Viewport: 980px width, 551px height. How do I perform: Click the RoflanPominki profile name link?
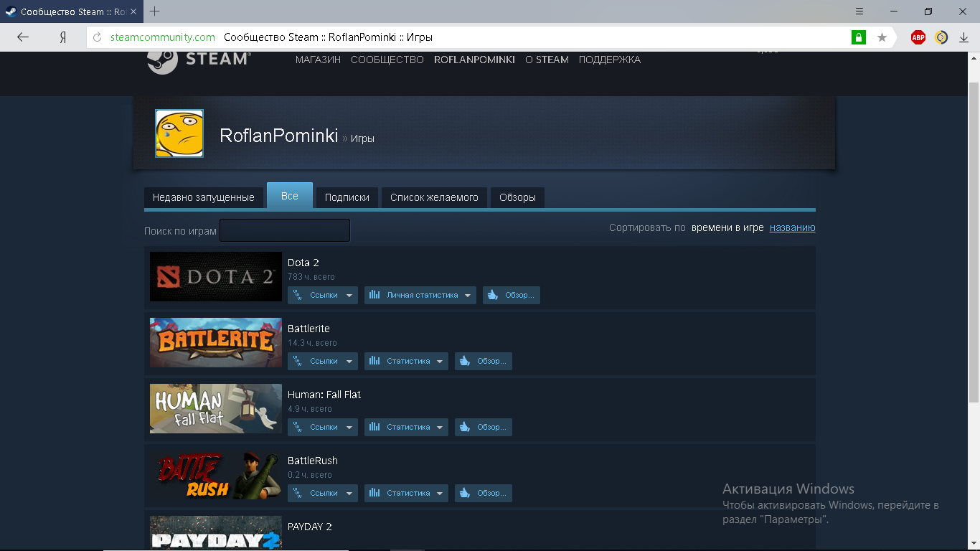(278, 136)
